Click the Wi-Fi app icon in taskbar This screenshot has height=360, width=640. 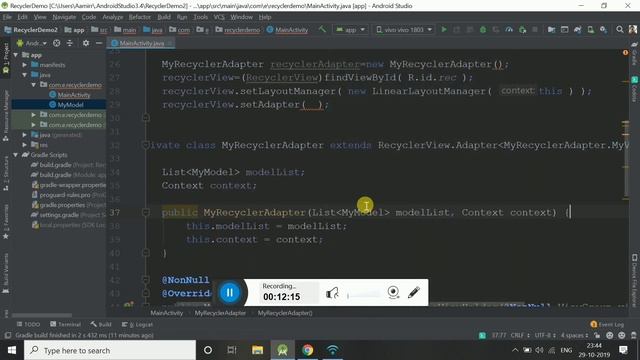(x=333, y=350)
